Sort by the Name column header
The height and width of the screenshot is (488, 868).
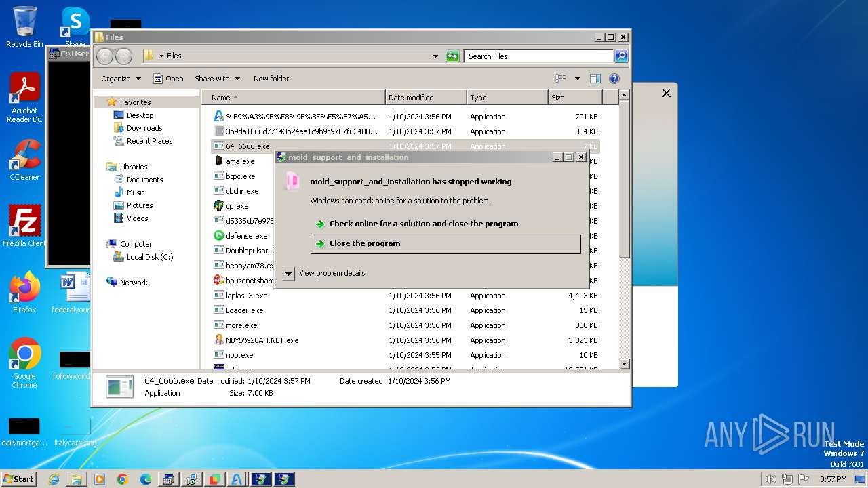pyautogui.click(x=294, y=98)
